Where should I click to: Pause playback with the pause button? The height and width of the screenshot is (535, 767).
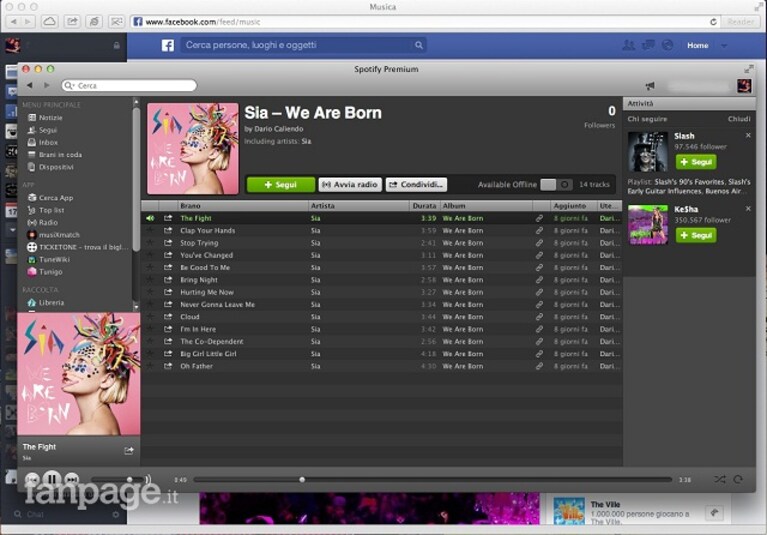(x=52, y=479)
